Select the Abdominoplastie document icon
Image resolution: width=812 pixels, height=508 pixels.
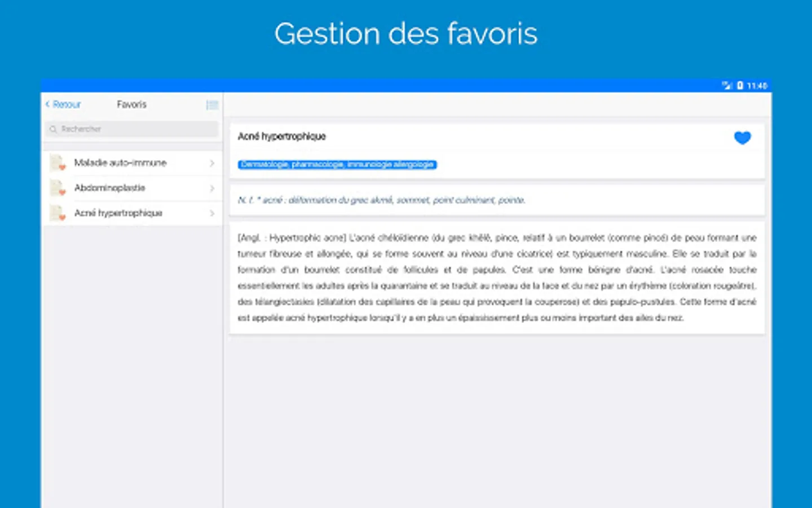58,188
